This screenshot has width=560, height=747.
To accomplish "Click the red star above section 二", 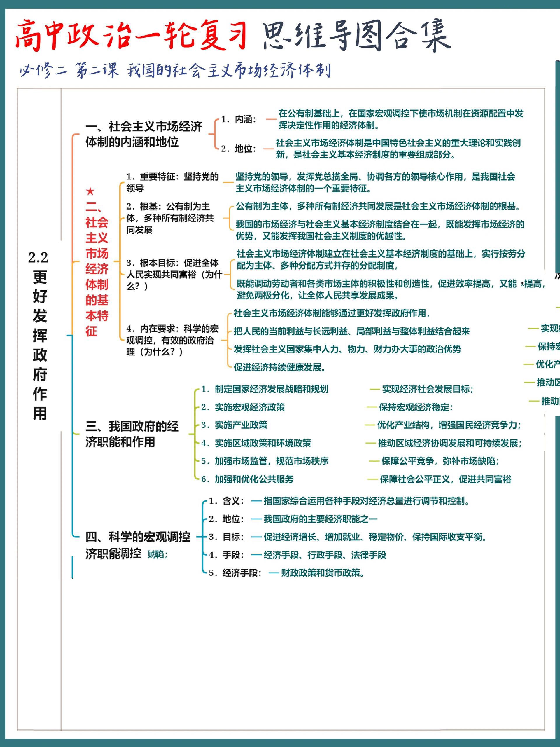I will coord(90,191).
